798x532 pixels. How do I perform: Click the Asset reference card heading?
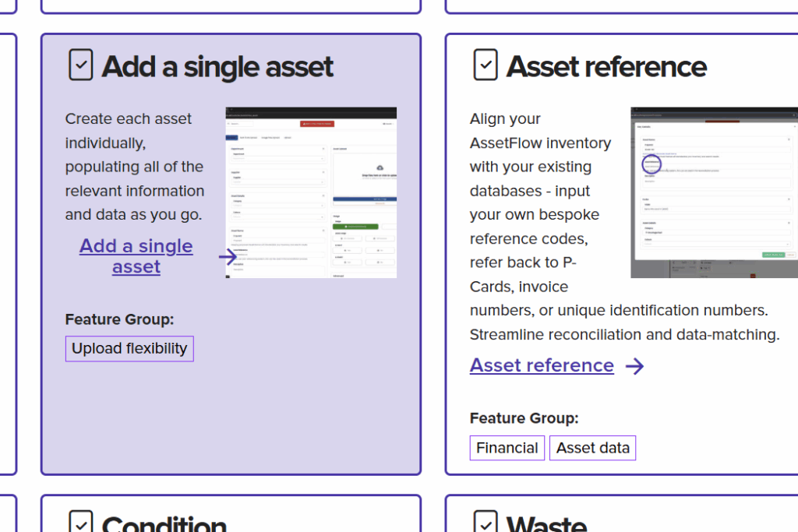pos(606,67)
